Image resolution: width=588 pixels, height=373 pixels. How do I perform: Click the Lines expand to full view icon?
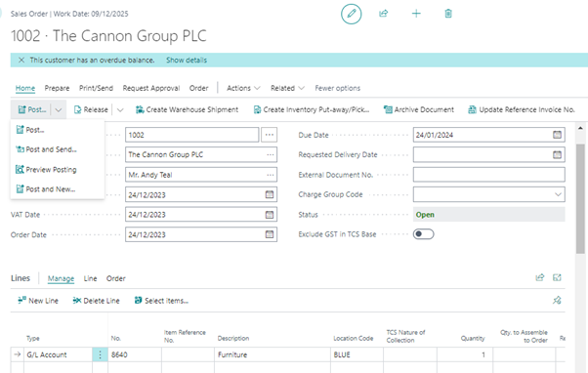tap(557, 277)
